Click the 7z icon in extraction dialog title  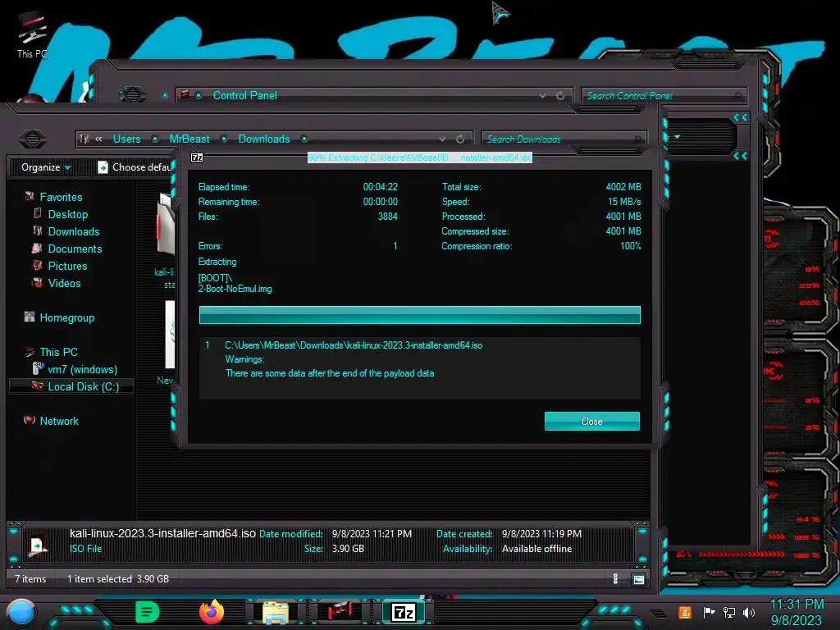[x=197, y=157]
